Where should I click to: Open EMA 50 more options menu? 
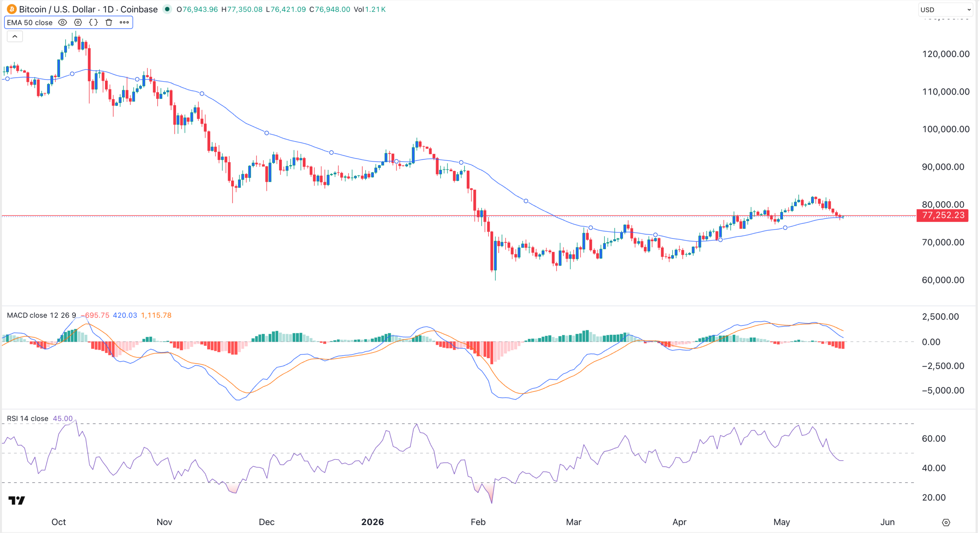click(124, 23)
